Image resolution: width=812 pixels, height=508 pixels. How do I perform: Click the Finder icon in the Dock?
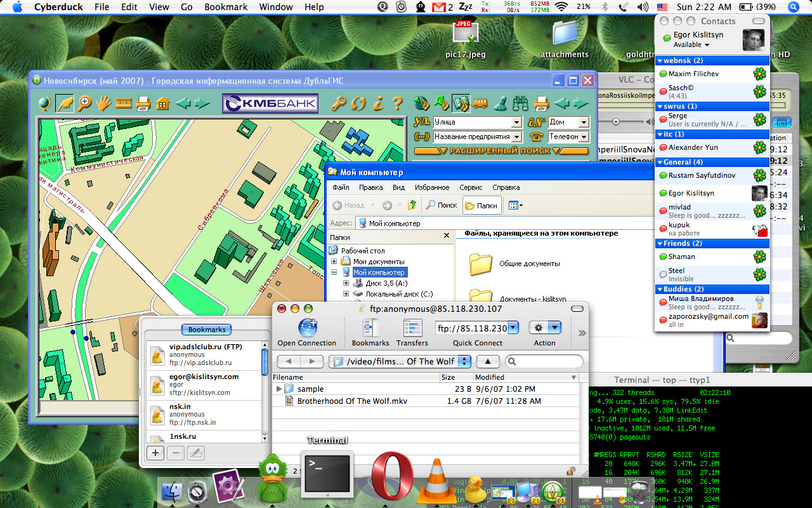(171, 492)
